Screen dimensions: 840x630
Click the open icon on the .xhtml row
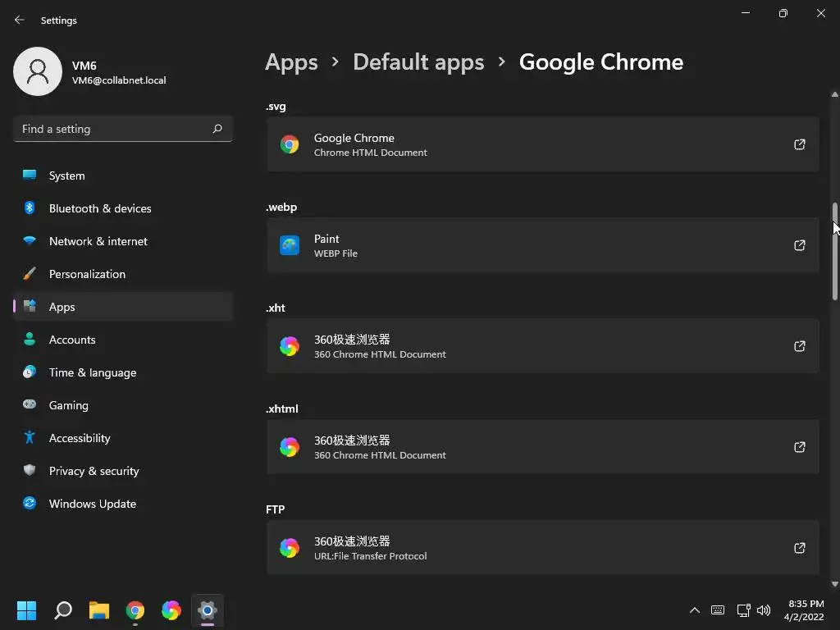pyautogui.click(x=800, y=447)
